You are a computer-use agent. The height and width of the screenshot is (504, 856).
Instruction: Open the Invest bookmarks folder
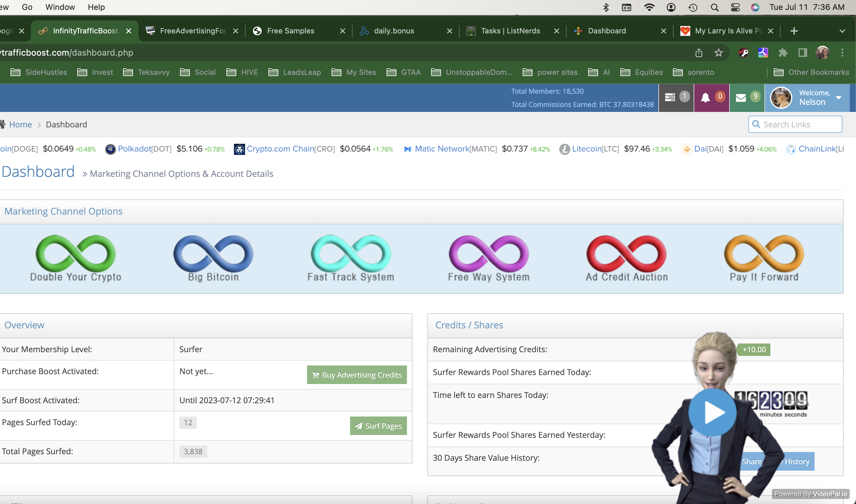95,72
